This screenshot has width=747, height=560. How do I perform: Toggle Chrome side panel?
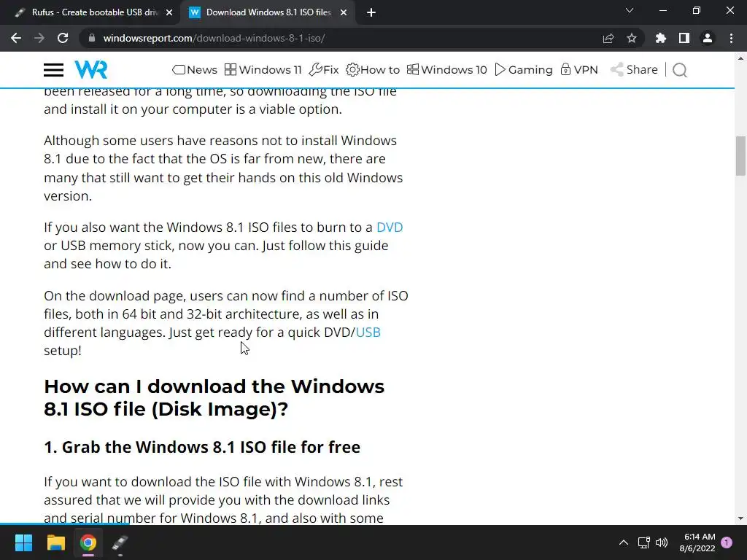684,38
